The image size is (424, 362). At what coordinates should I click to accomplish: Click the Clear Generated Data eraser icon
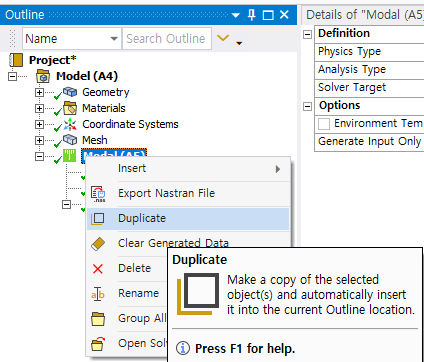coord(98,244)
